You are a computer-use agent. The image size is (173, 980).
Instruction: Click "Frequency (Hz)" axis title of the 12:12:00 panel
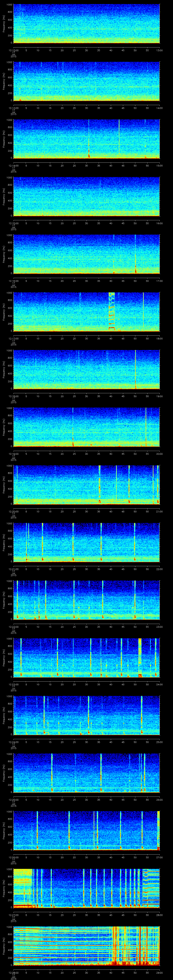4,24
